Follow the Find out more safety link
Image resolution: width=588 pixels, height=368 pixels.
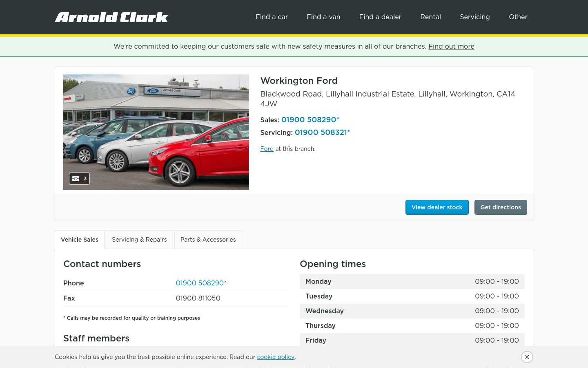451,46
